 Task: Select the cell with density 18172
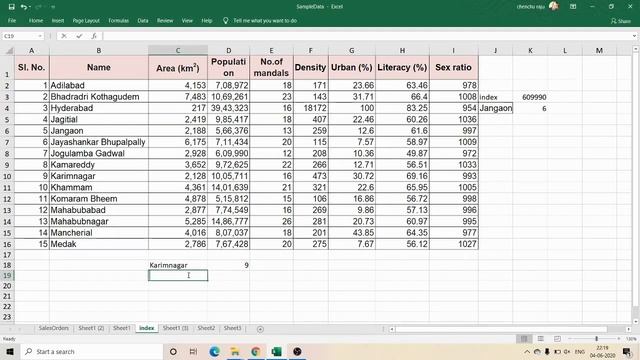click(x=311, y=108)
